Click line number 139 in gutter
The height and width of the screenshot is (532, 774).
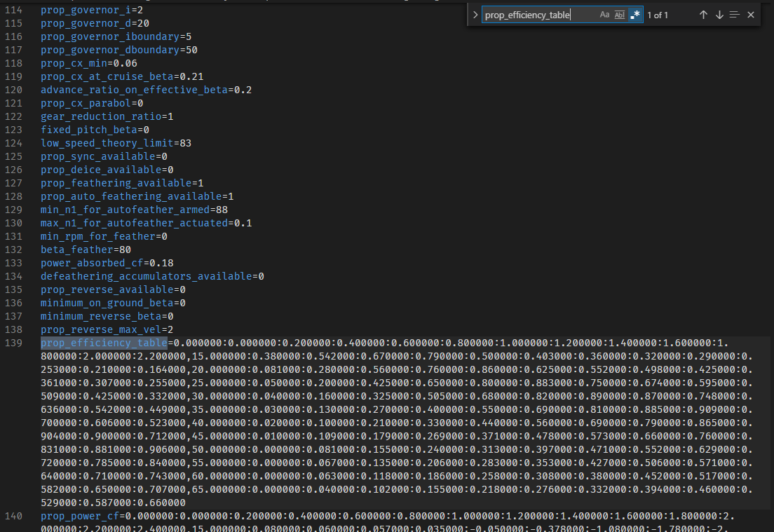[x=13, y=343]
